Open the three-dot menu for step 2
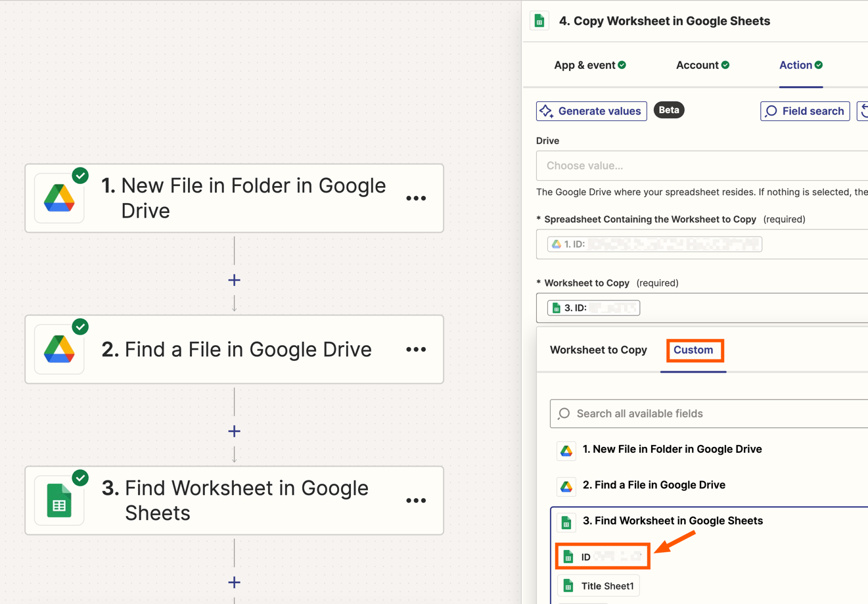The height and width of the screenshot is (604, 868). point(416,349)
